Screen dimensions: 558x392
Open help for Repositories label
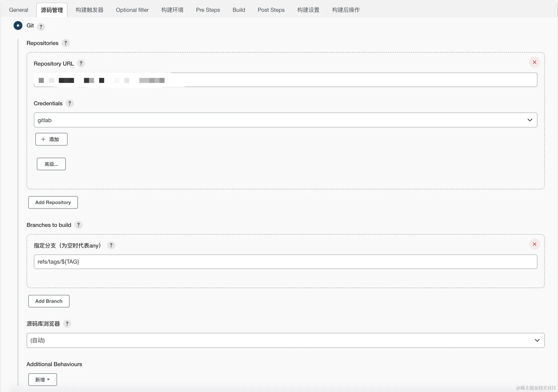point(65,43)
